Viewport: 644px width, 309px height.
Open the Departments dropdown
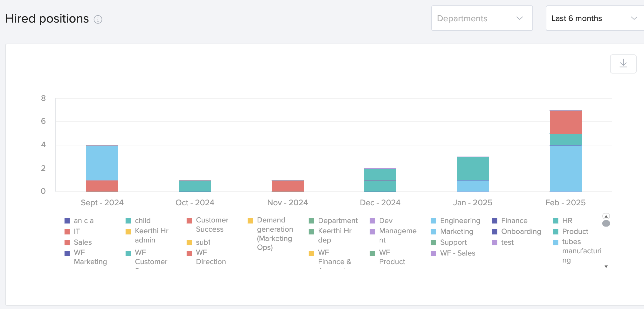481,18
